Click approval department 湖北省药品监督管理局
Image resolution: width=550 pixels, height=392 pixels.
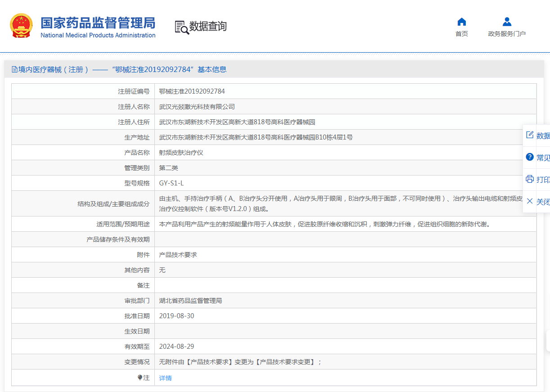(x=191, y=301)
